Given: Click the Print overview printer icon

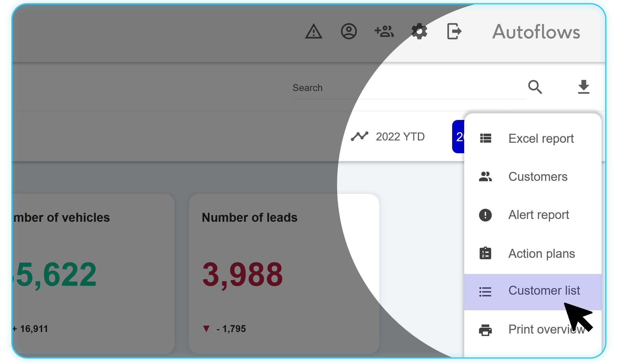Looking at the screenshot, I should coord(485,330).
